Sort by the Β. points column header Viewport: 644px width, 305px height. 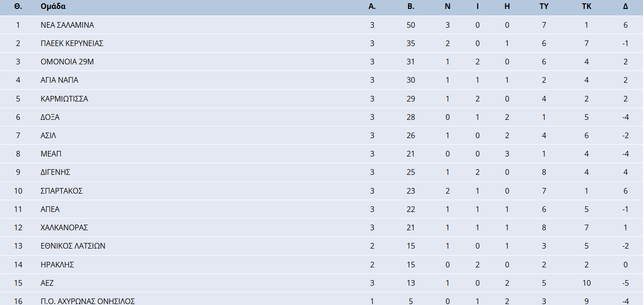point(410,7)
